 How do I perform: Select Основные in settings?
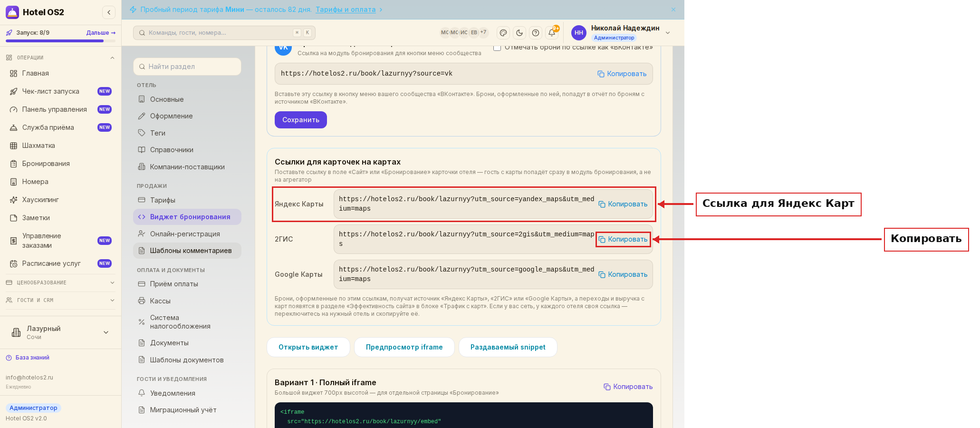click(x=187, y=99)
